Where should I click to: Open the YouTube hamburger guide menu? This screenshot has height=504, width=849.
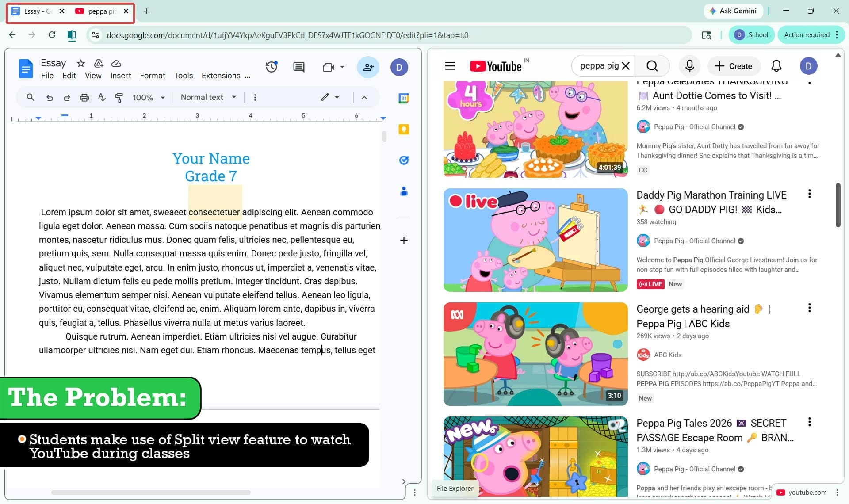(450, 66)
